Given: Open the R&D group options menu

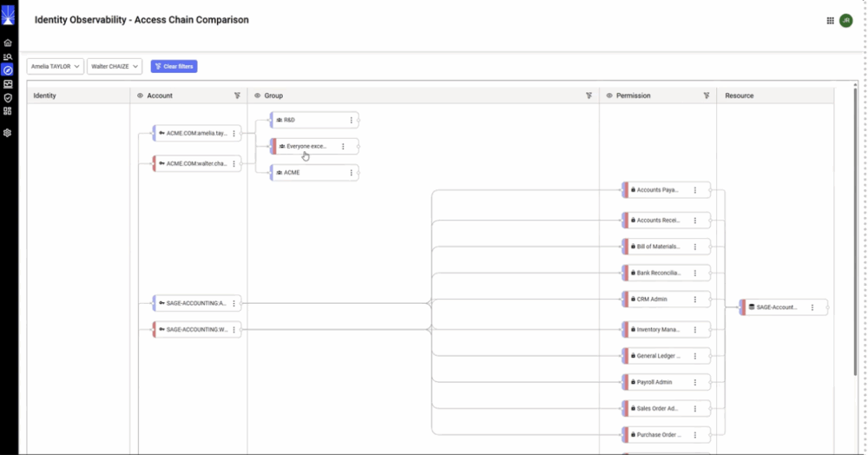Looking at the screenshot, I should [x=351, y=120].
